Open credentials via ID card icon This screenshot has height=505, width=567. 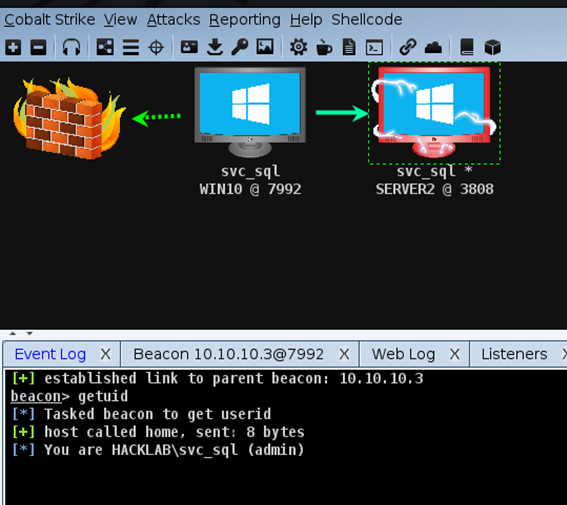pos(189,47)
